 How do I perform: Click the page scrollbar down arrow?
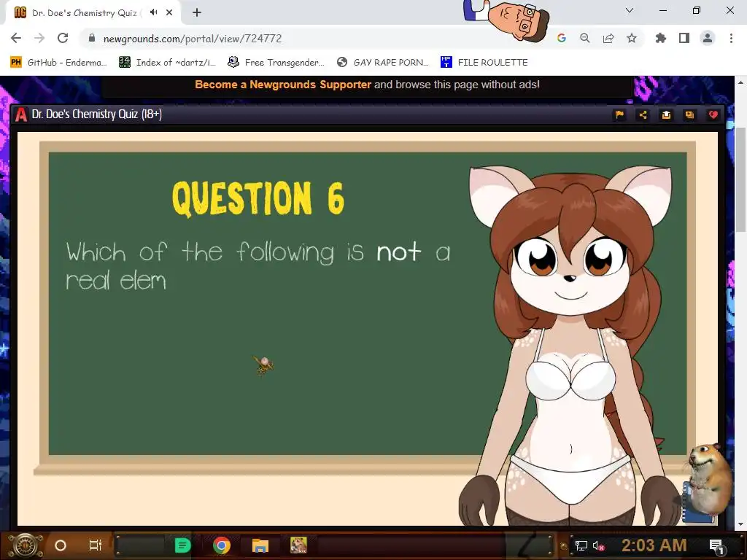coord(740,524)
